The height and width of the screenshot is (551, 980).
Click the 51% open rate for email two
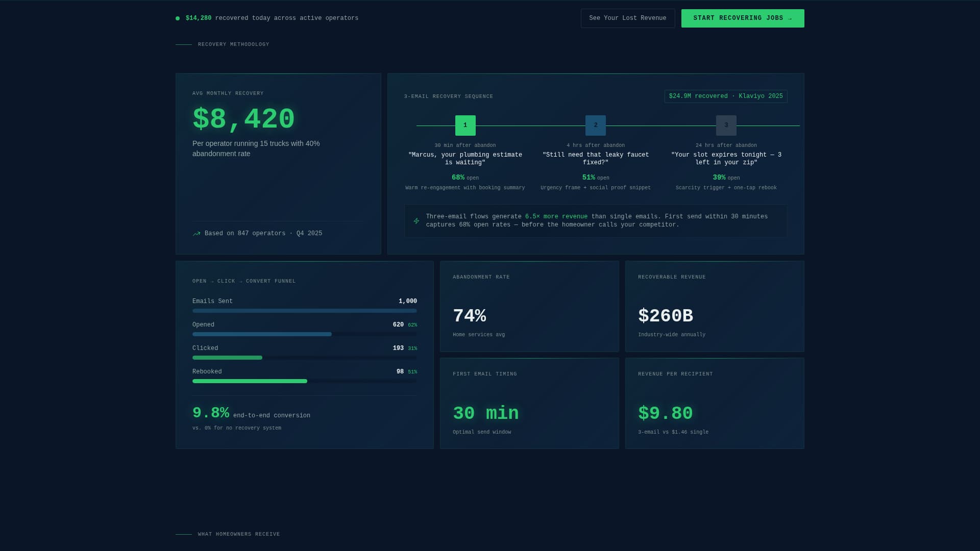click(589, 178)
